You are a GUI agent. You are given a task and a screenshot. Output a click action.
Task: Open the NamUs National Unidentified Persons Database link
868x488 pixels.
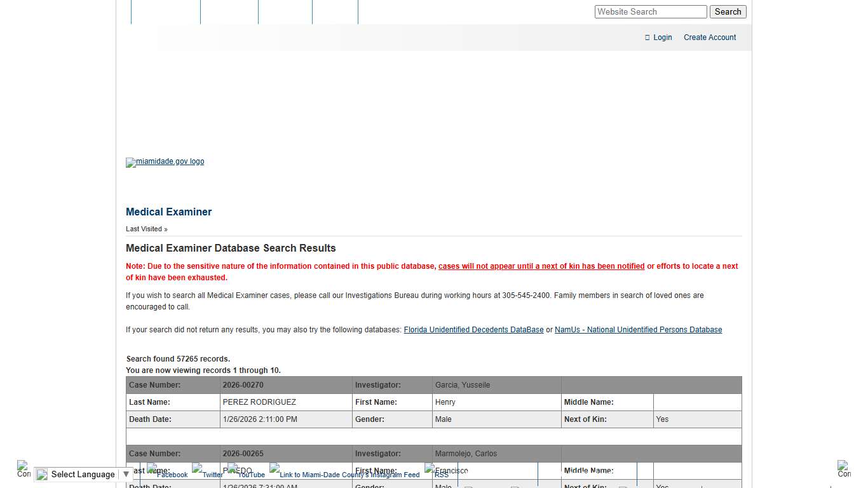point(638,329)
